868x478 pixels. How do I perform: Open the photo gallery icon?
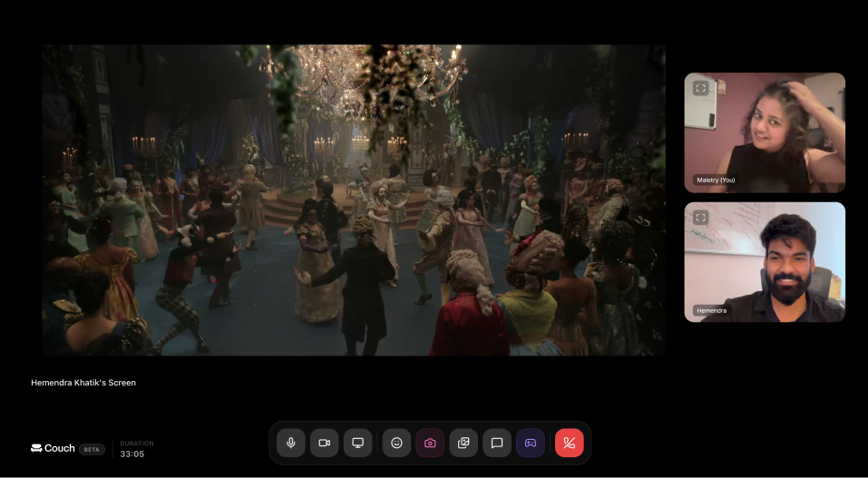(463, 443)
